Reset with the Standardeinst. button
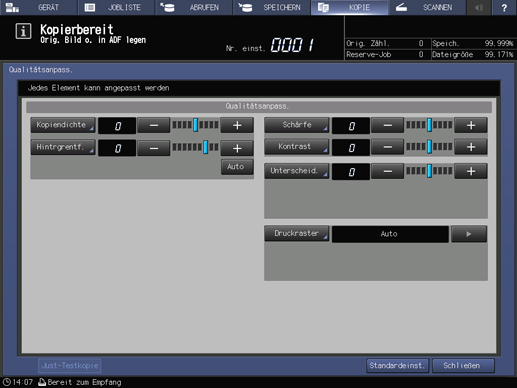 point(397,366)
